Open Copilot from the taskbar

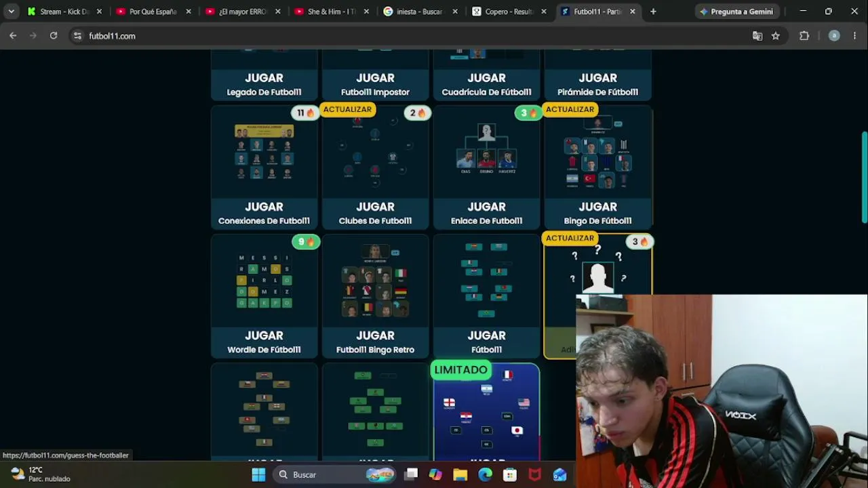click(x=435, y=474)
